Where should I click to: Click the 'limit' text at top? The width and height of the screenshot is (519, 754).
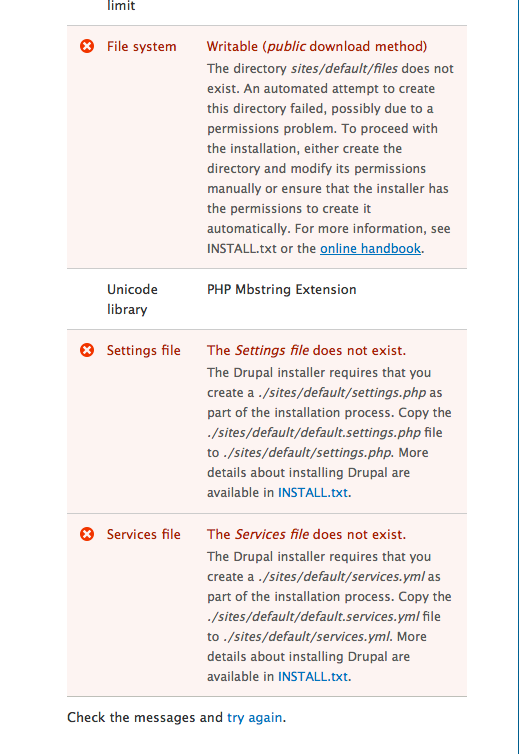121,6
